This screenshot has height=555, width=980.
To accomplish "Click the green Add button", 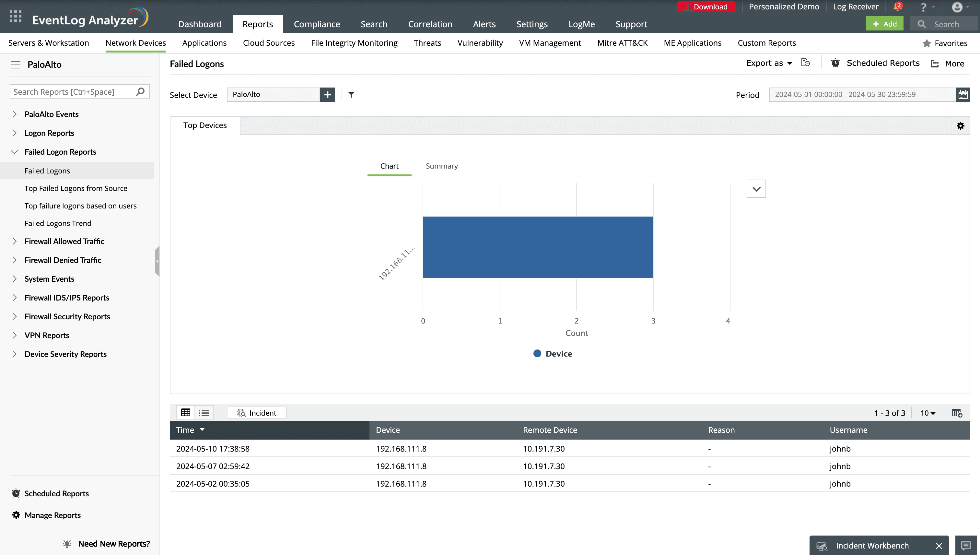I will pyautogui.click(x=884, y=24).
